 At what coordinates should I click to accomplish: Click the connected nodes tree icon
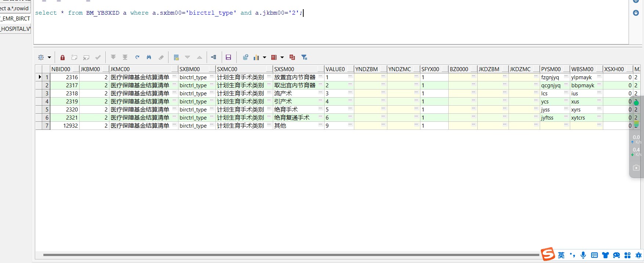[214, 57]
